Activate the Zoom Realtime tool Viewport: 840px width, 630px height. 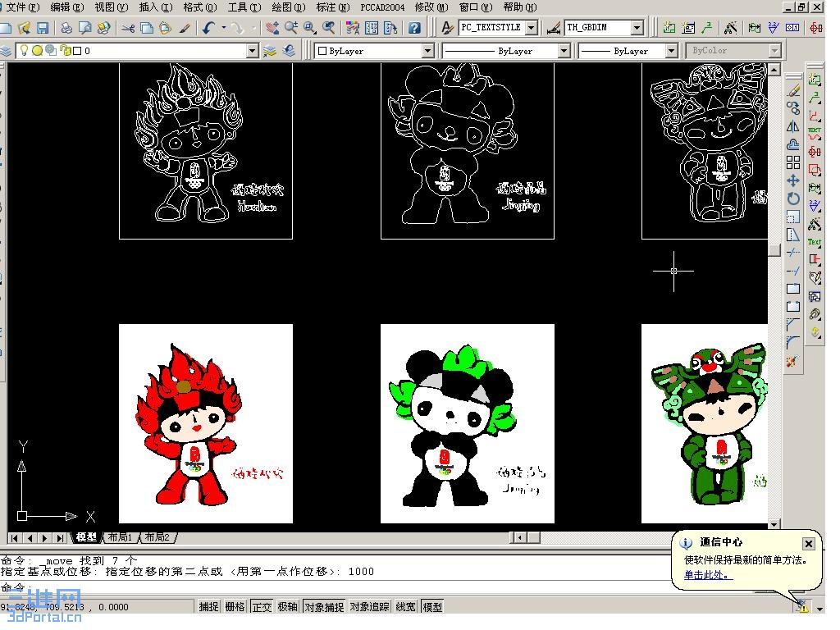(291, 27)
